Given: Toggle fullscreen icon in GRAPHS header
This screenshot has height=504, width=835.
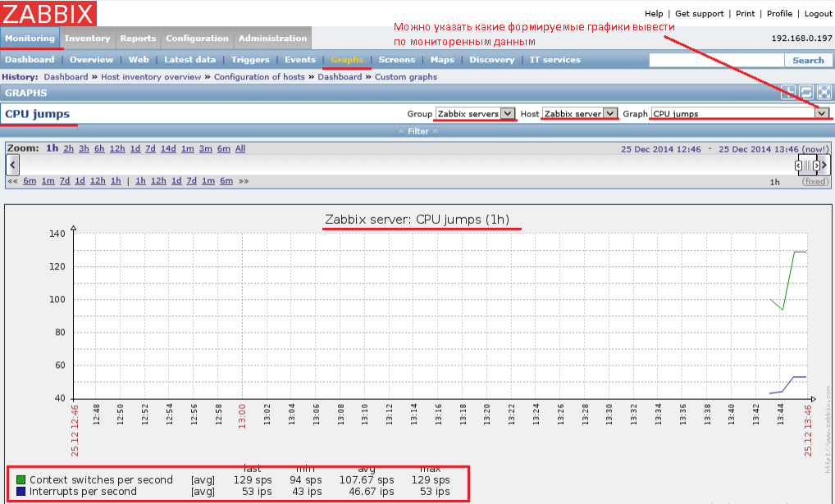Looking at the screenshot, I should tap(824, 92).
